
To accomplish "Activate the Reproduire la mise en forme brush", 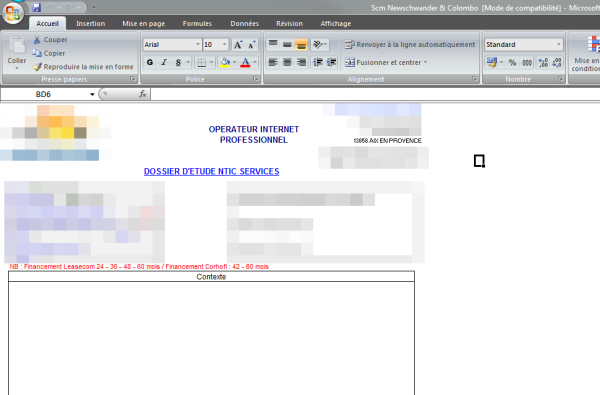I will coord(37,67).
